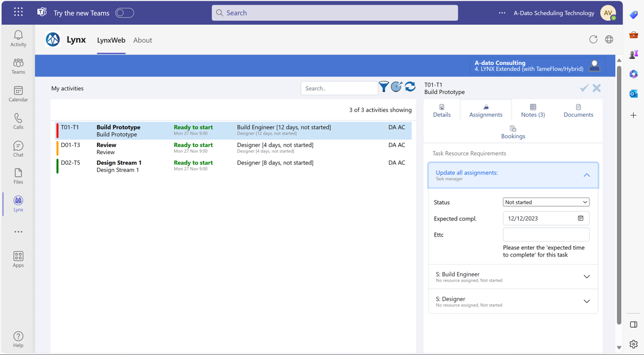The width and height of the screenshot is (644, 355).
Task: Open the Status dropdown
Action: (546, 202)
